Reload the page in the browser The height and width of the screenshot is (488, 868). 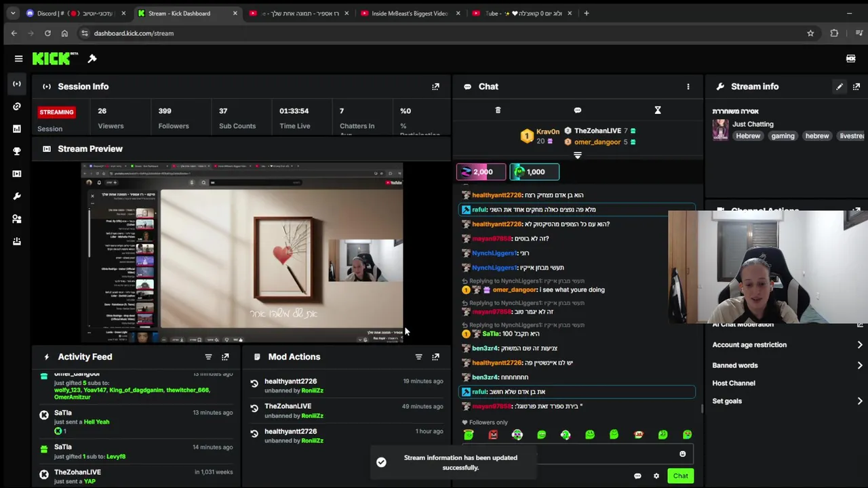tap(47, 33)
